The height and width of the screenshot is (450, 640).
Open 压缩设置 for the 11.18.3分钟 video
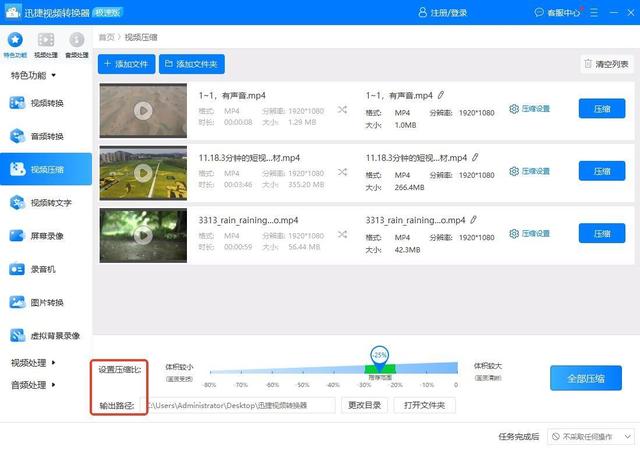click(529, 171)
